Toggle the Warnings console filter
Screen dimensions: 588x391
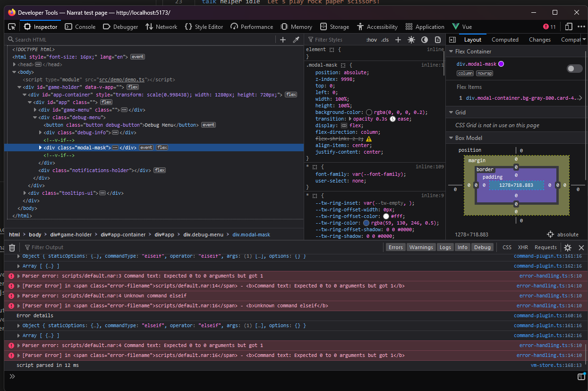pyautogui.click(x=421, y=247)
